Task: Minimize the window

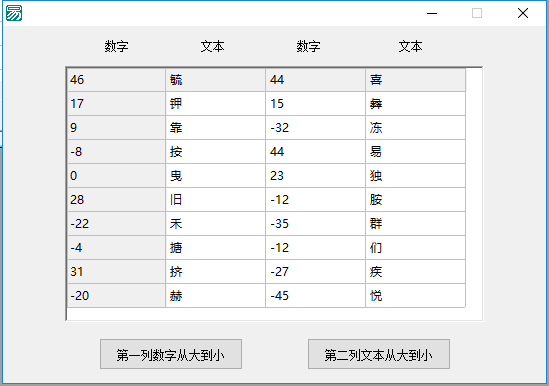Action: [x=432, y=13]
